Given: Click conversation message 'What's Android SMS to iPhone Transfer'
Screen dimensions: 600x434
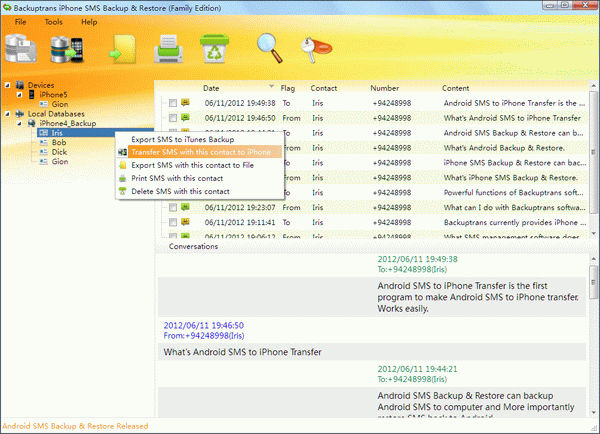Looking at the screenshot, I should click(243, 352).
